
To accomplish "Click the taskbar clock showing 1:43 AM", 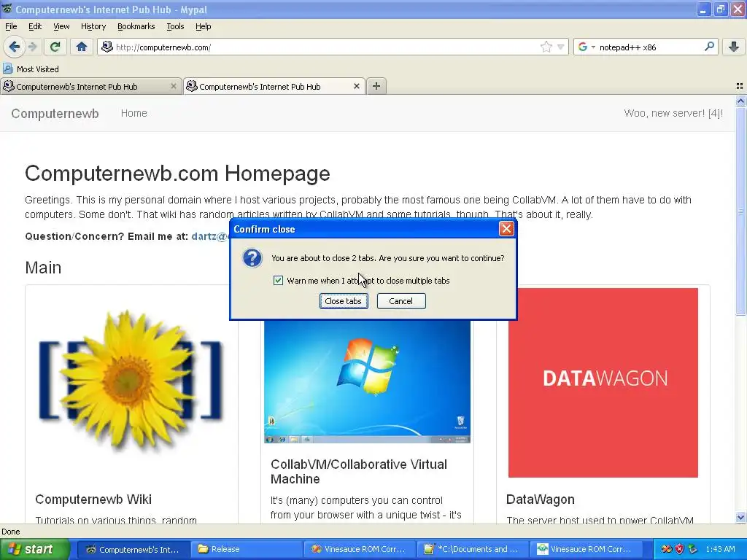I will click(720, 549).
